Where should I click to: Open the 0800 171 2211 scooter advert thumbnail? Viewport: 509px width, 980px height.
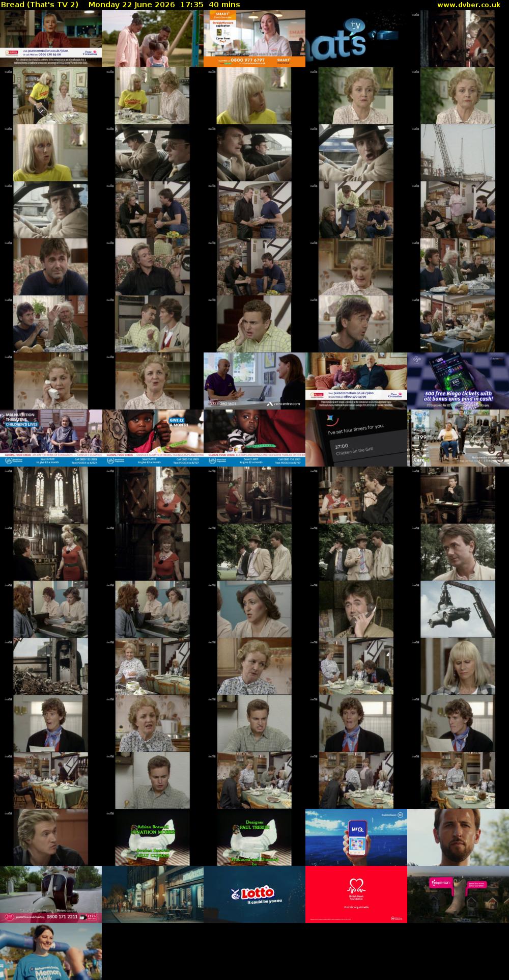coord(51,894)
